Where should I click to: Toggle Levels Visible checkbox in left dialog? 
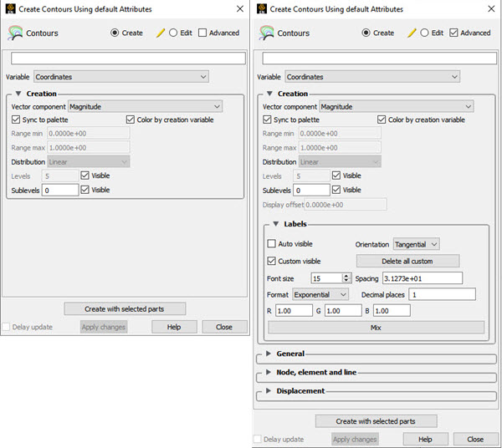[85, 176]
